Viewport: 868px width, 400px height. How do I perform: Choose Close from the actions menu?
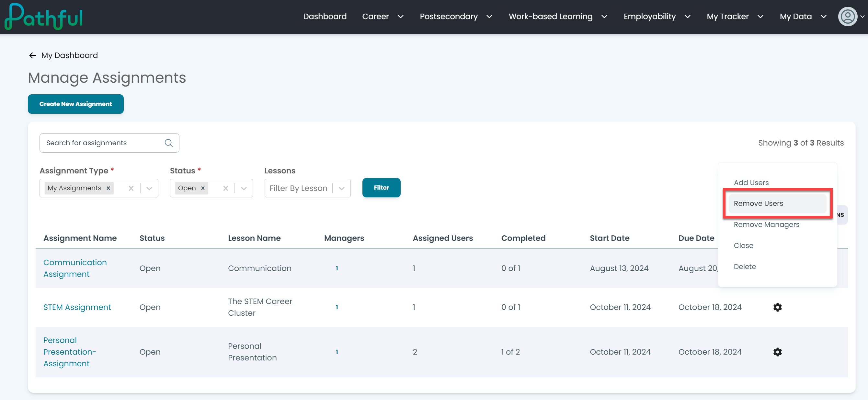(x=743, y=245)
